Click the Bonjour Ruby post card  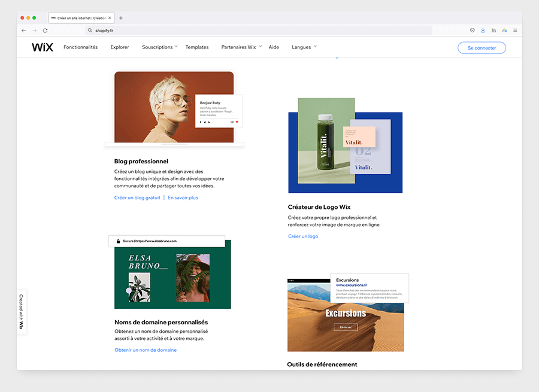219,111
